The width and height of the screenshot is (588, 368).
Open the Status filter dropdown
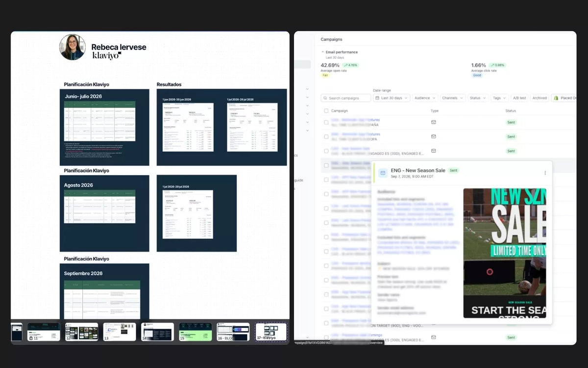tap(478, 98)
